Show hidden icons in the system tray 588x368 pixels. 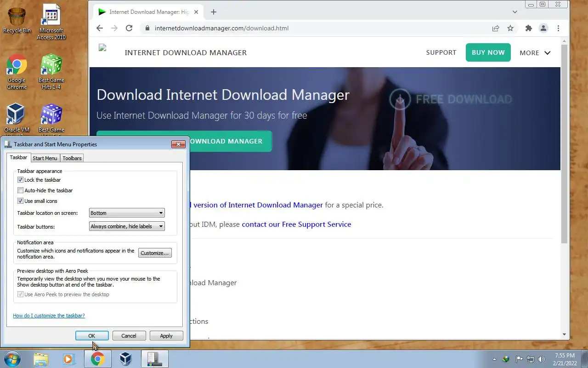(x=494, y=359)
